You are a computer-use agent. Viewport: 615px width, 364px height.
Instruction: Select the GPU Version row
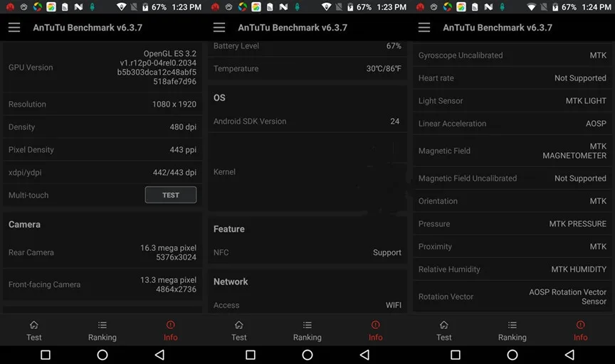click(x=102, y=68)
